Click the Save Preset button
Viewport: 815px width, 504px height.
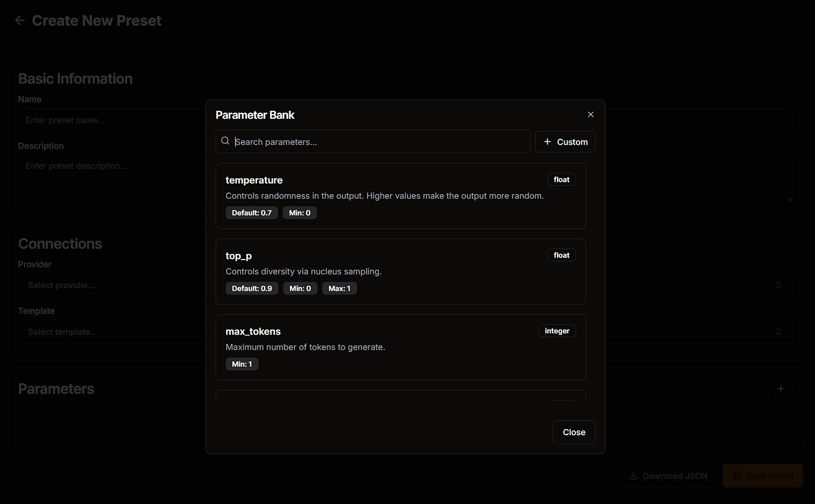[x=762, y=475]
